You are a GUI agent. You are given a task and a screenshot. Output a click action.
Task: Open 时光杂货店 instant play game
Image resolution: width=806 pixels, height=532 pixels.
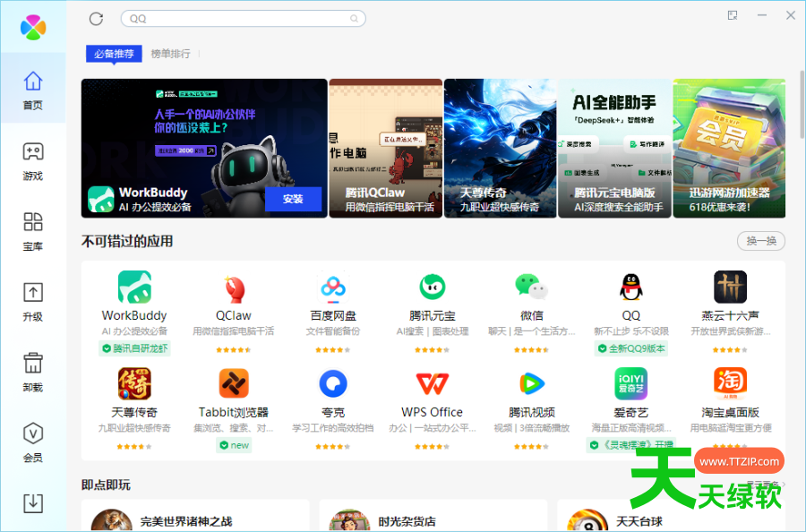click(x=433, y=516)
